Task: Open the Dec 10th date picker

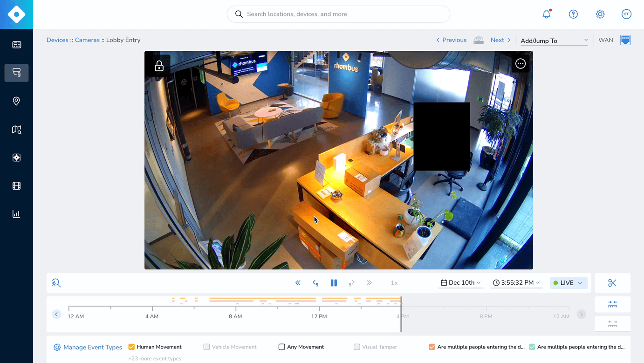Action: click(x=461, y=282)
